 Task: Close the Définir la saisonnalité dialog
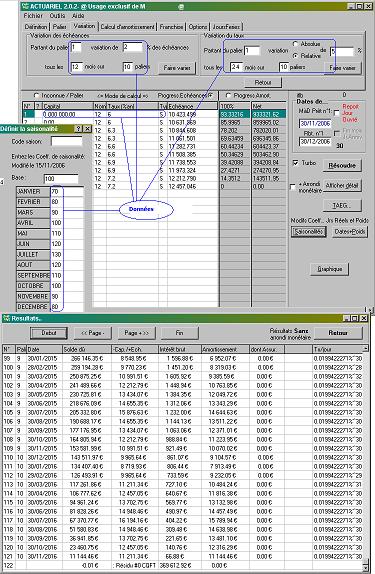pos(87,129)
